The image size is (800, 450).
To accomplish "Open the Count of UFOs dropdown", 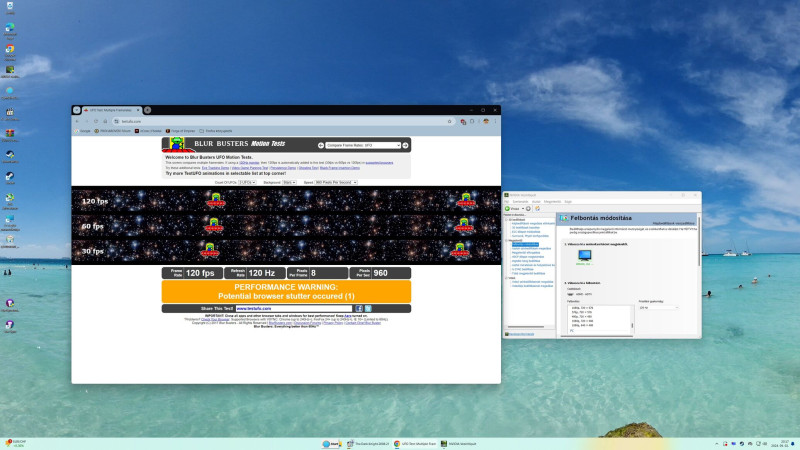I will coord(247,182).
